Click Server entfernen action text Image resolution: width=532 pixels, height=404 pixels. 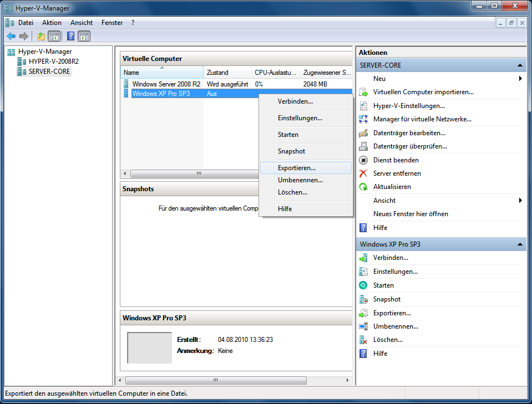point(397,173)
